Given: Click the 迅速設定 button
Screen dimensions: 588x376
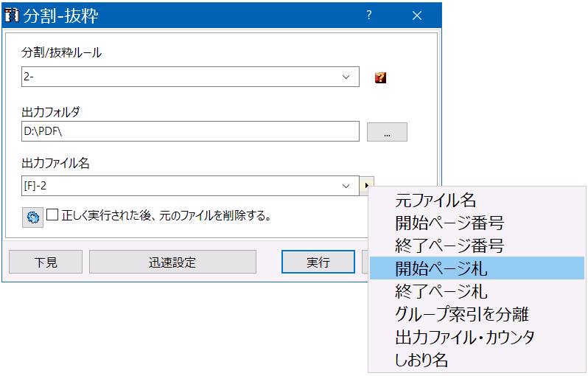Looking at the screenshot, I should pyautogui.click(x=172, y=262).
